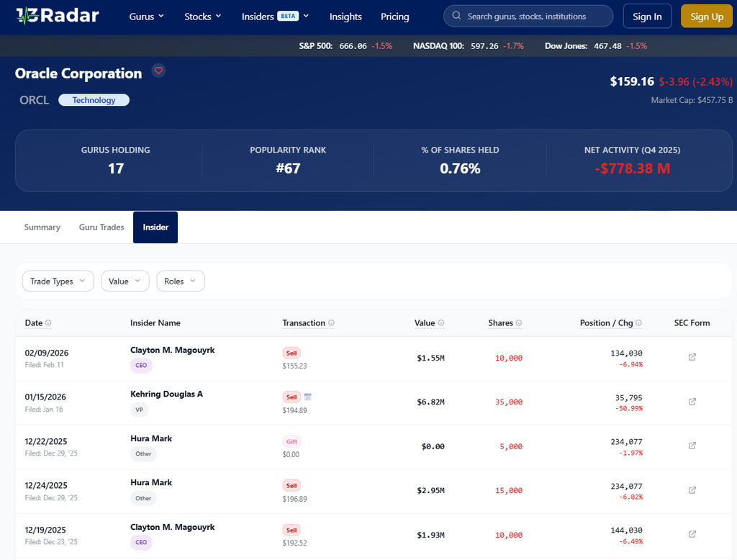Open SEC form link for Hura Mark gift
Viewport: 737px width, 560px height.
[692, 446]
